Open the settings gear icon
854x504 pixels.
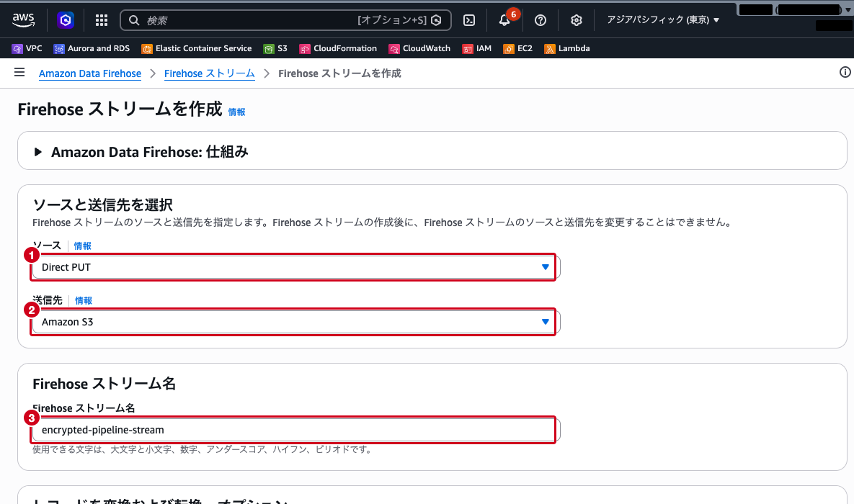(577, 20)
